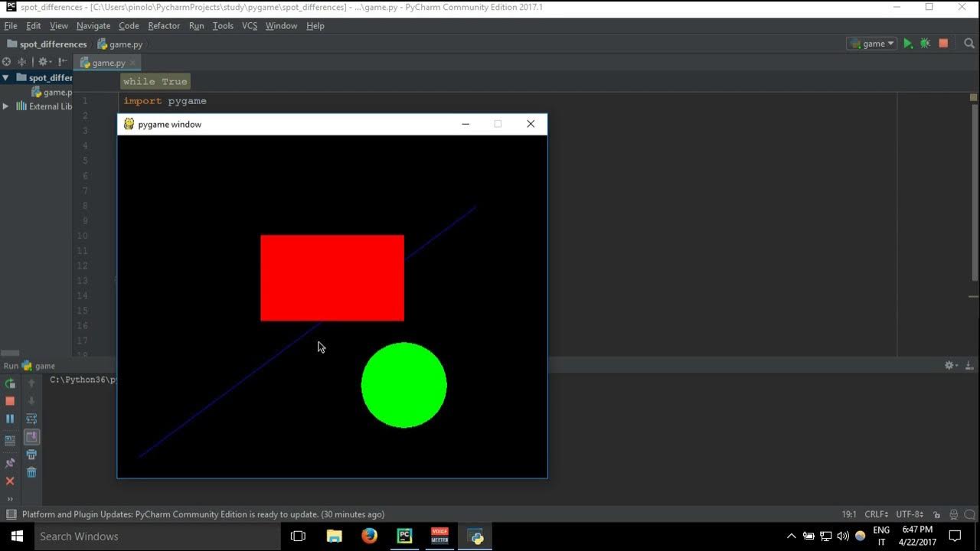The width and height of the screenshot is (980, 551).
Task: Pause output in the Run panel
Action: (10, 419)
